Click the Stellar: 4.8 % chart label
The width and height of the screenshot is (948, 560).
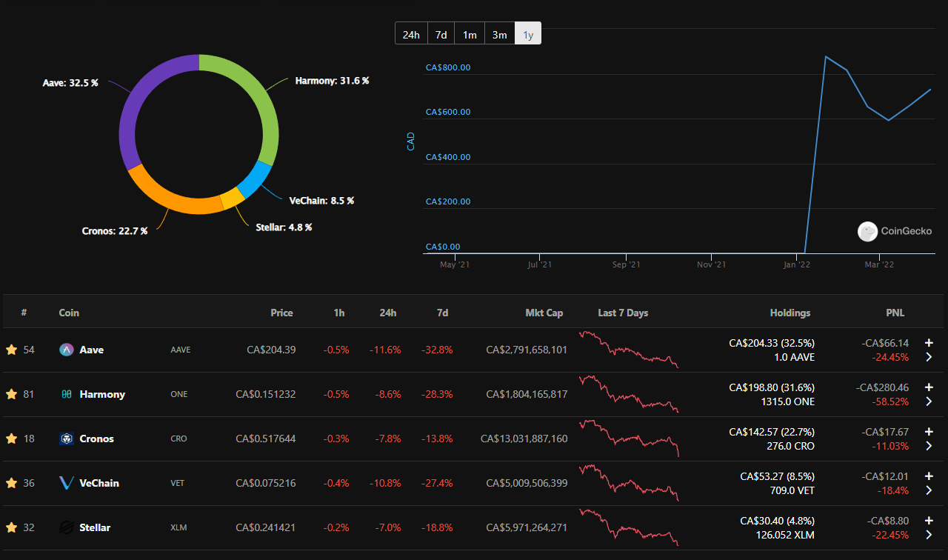coord(284,227)
